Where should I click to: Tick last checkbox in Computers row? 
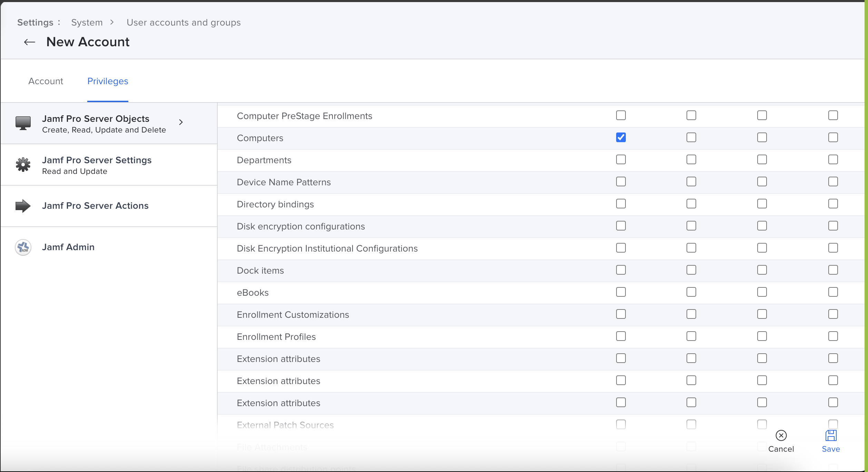pyautogui.click(x=833, y=137)
